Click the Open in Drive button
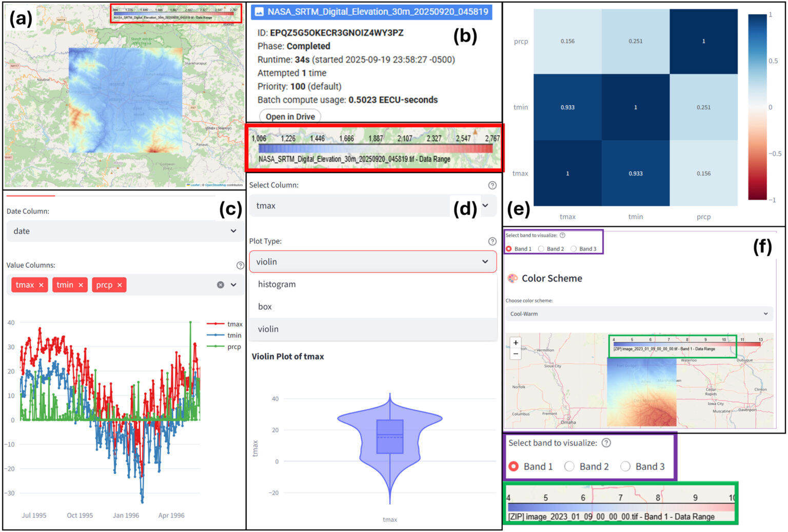 click(290, 116)
